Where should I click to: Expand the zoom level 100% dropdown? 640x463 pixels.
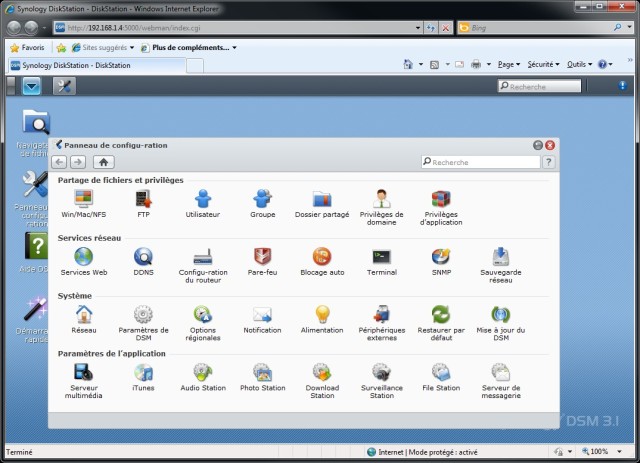point(620,452)
